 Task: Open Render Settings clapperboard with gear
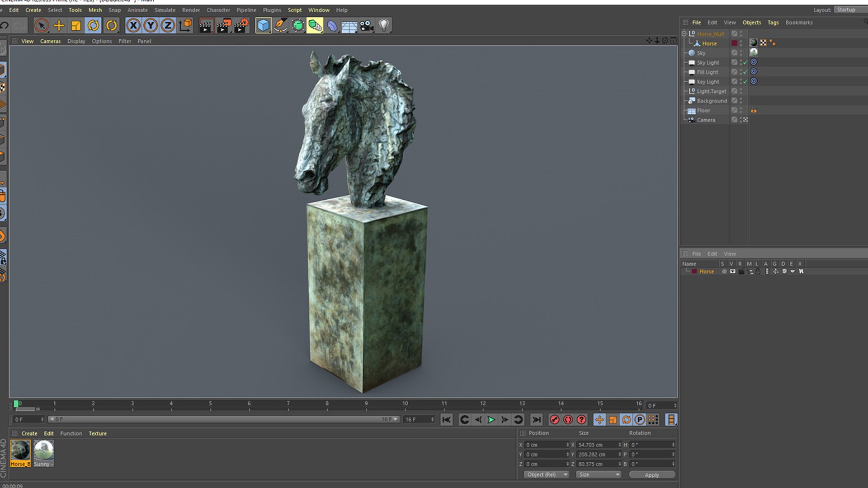point(241,26)
